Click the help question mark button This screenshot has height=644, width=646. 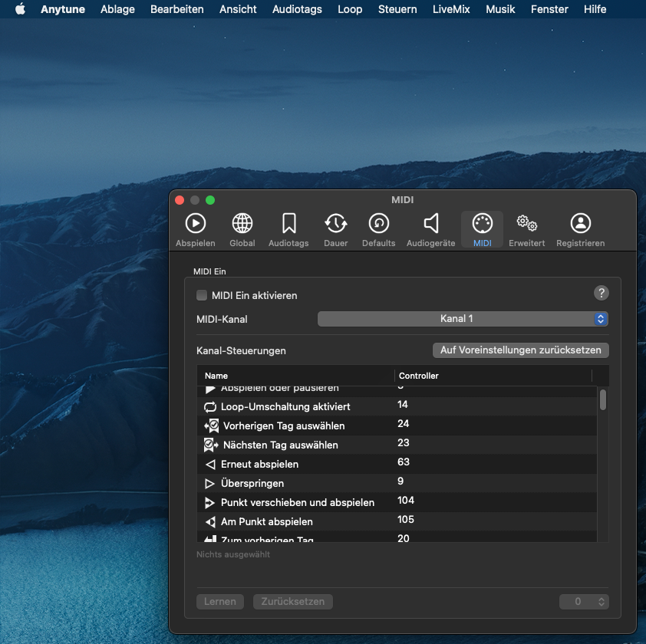pyautogui.click(x=601, y=293)
